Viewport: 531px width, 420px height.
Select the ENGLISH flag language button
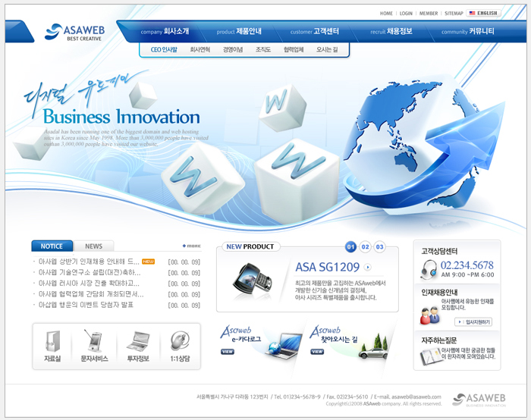(482, 13)
